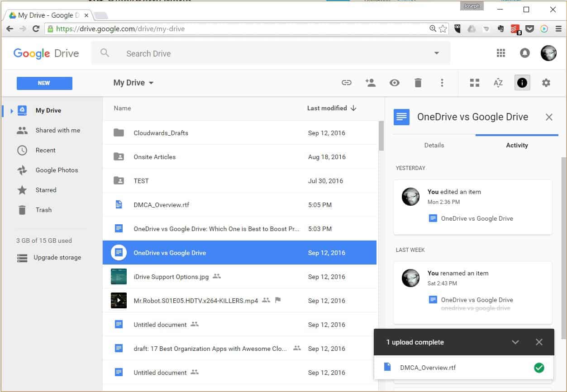Switch to the Activity tab
This screenshot has width=567, height=392.
click(x=517, y=145)
